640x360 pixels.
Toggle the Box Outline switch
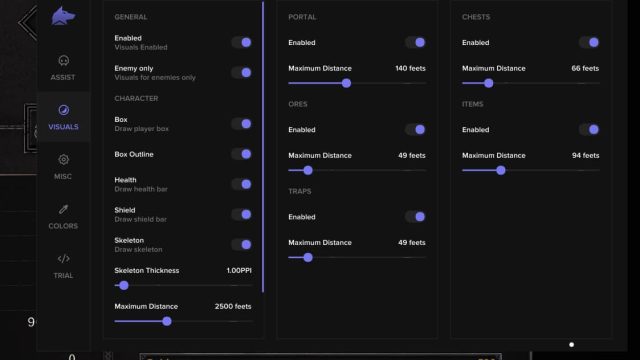click(241, 154)
